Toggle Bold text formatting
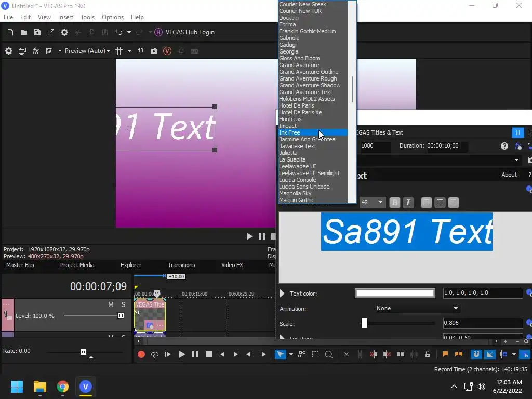 tap(395, 203)
